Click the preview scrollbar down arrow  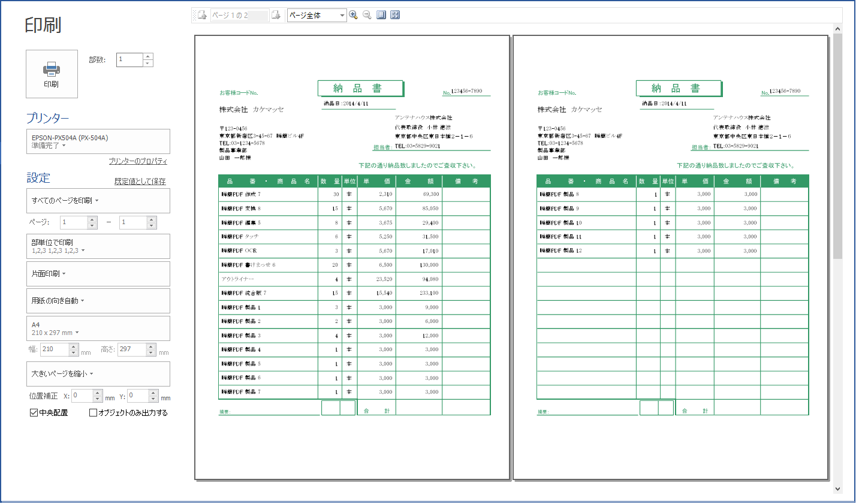point(837,489)
